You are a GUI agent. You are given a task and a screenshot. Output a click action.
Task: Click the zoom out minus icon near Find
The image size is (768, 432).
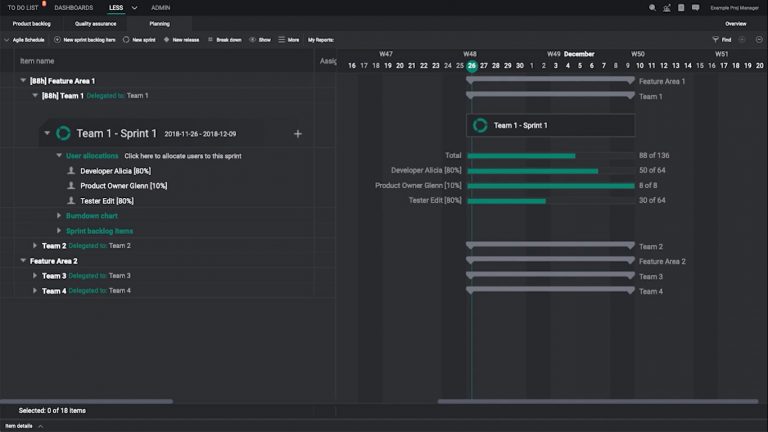(759, 40)
